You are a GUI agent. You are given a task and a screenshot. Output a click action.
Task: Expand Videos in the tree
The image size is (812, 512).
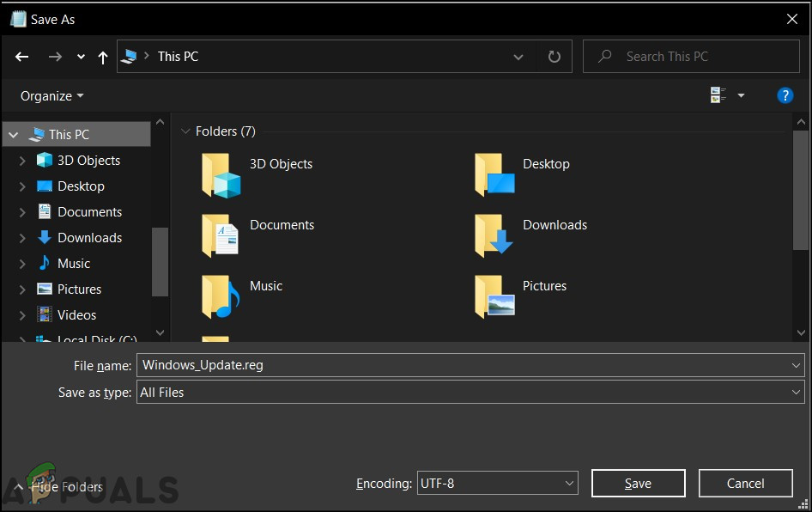[22, 315]
